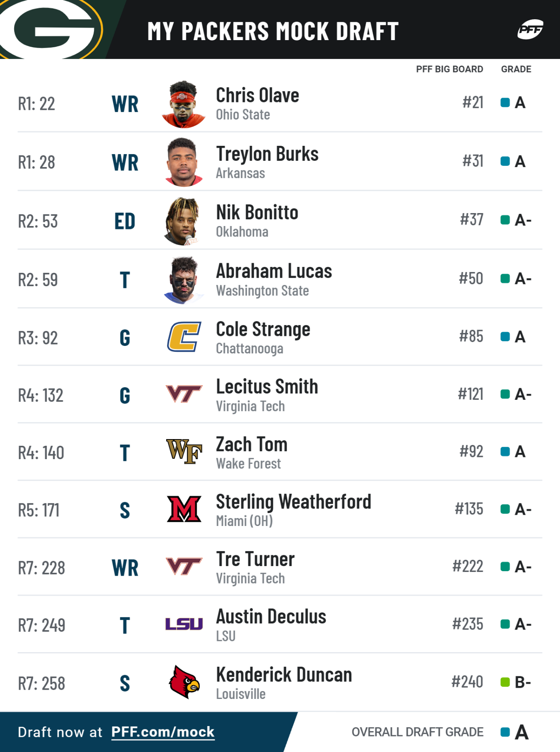Select Chris Olave's player headshot
This screenshot has height=752, width=560.
184,104
